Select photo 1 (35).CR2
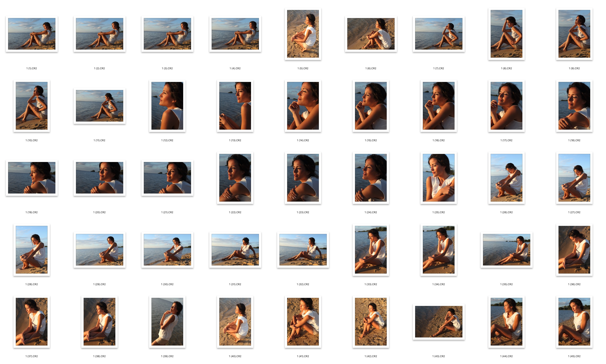Screen dimensions: 606x364 pos(506,250)
